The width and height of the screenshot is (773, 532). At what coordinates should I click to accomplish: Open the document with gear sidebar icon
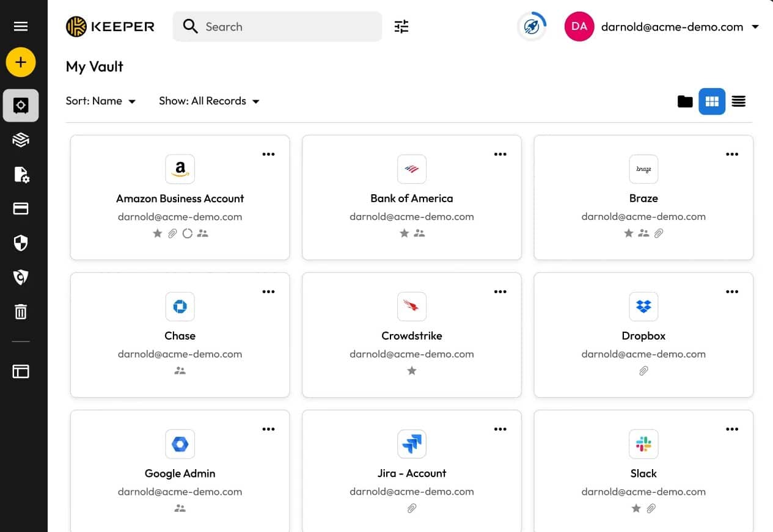pyautogui.click(x=21, y=175)
